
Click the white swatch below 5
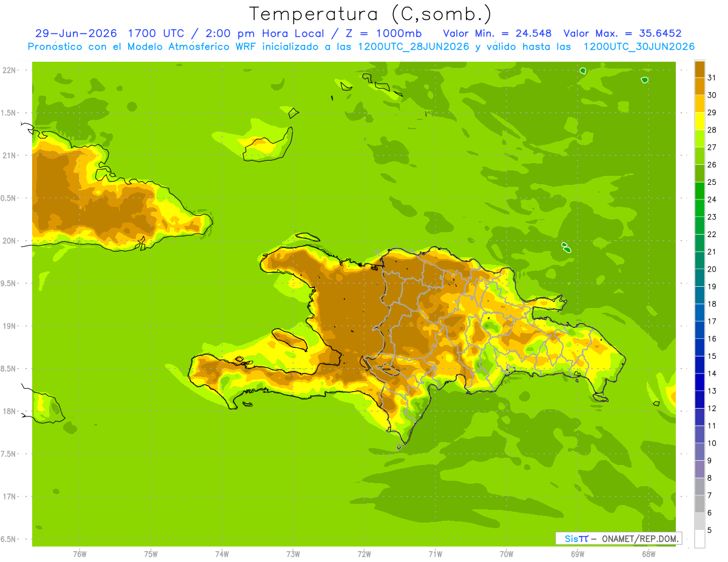pos(699,539)
